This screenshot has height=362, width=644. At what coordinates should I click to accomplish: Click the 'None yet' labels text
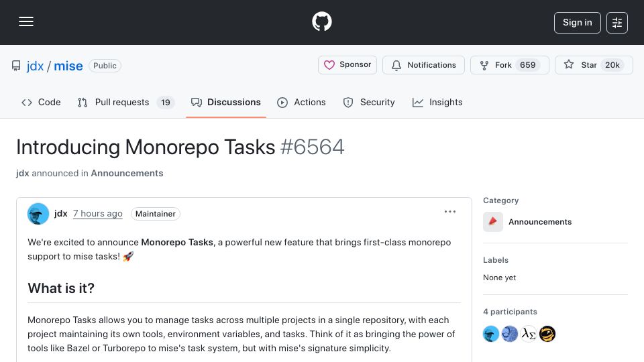click(499, 278)
